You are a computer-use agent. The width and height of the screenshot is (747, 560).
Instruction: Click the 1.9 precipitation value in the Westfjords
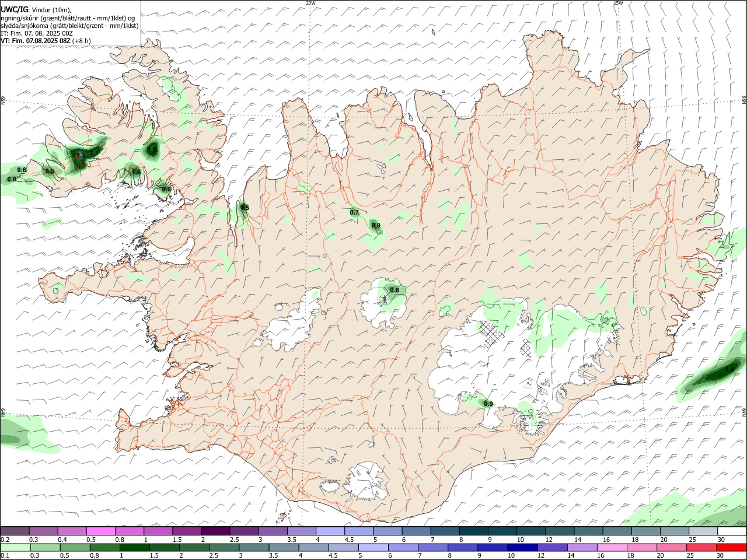point(152,150)
